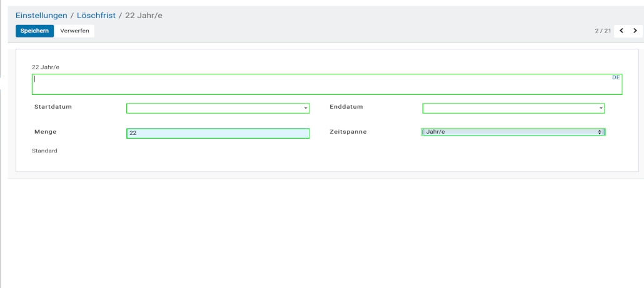Go to the next record arrow
This screenshot has height=288, width=644.
635,31
